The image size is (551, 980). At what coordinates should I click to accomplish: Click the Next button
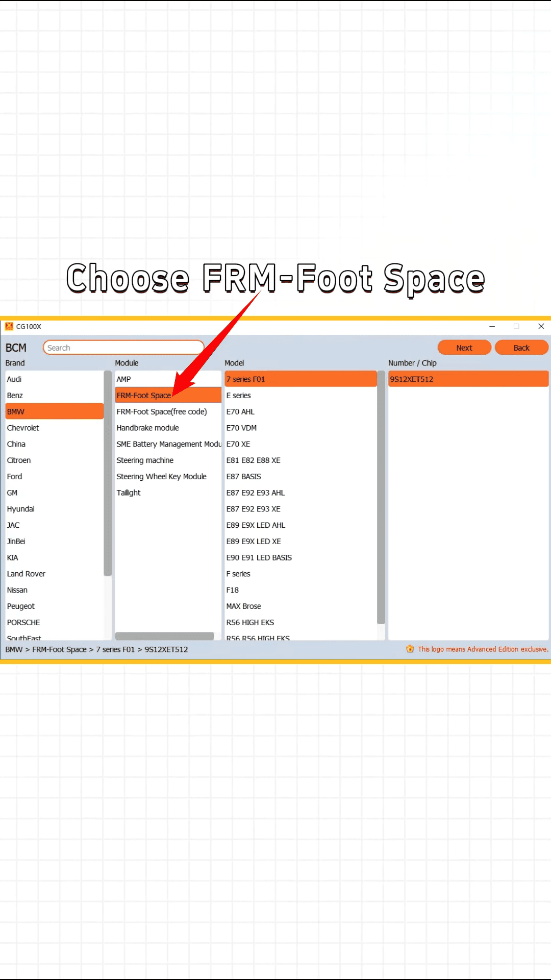464,348
